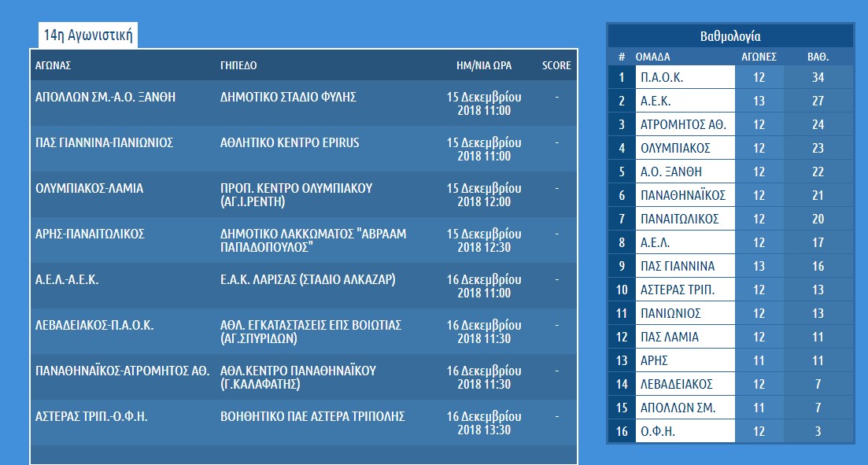Click the ΓΗΠΕΔΟ column header
The image size is (868, 465).
click(238, 65)
